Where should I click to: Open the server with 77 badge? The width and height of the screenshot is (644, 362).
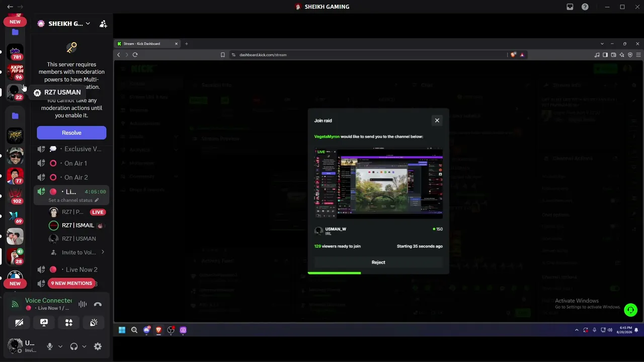click(15, 176)
